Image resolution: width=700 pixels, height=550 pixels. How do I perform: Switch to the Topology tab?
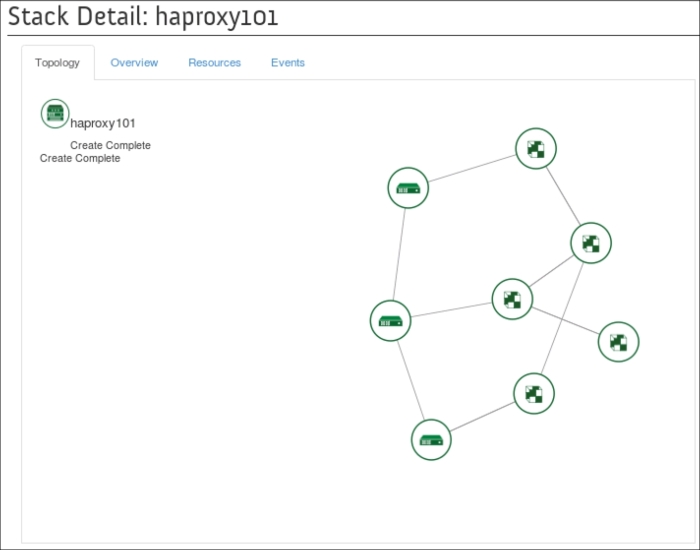(x=57, y=63)
